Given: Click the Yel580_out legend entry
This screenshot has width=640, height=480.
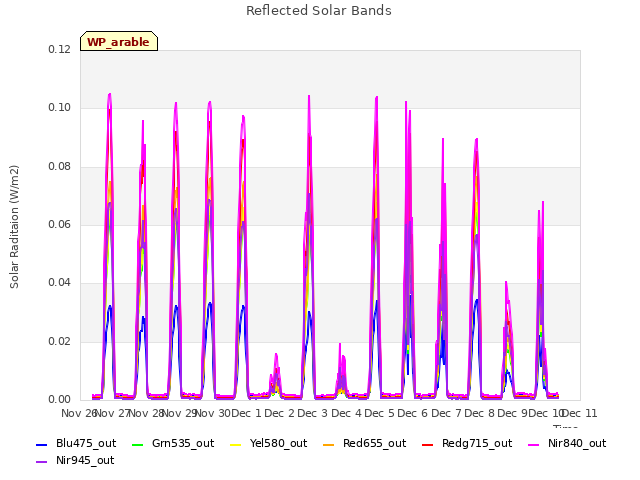Looking at the screenshot, I should pyautogui.click(x=269, y=443).
